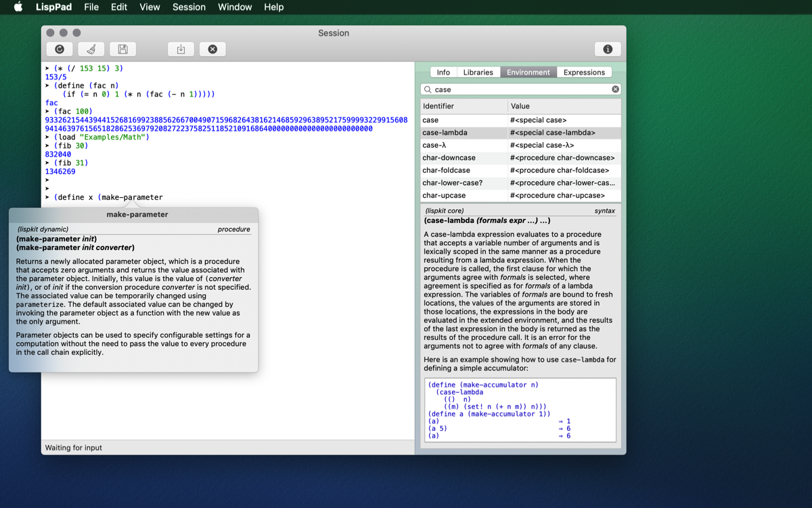Click the result '1346269' in the console
The image size is (812, 508).
point(60,171)
